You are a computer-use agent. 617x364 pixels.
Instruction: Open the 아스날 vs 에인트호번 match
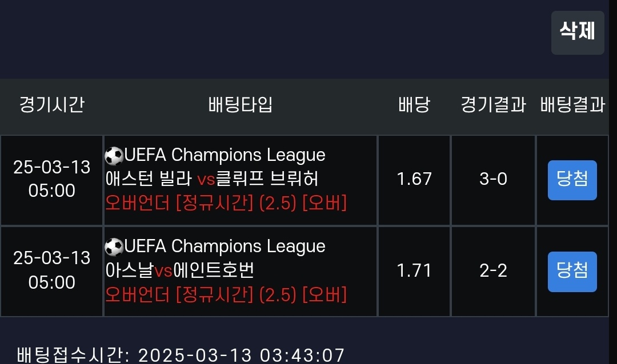click(180, 270)
